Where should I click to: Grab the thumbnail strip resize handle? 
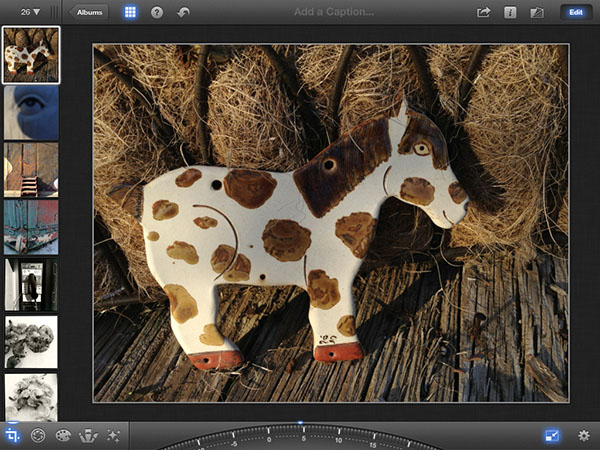pyautogui.click(x=55, y=12)
